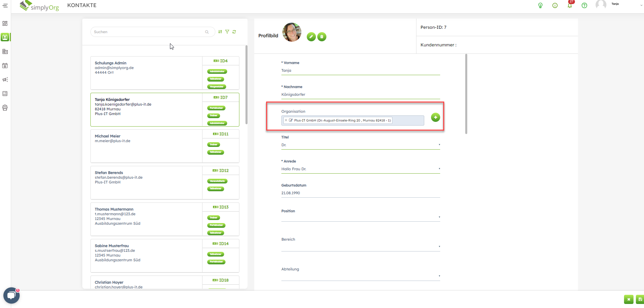Open the events calendar in sidebar
644x308 pixels.
tap(5, 66)
